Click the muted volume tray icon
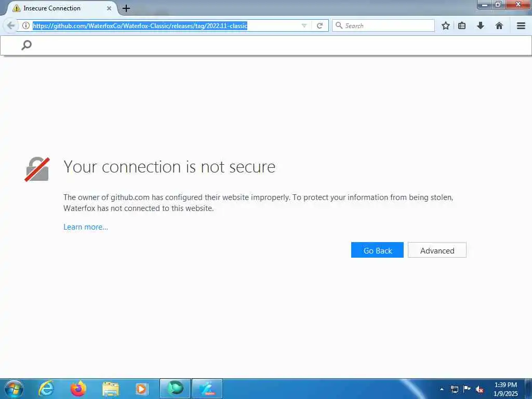The image size is (532, 399). [480, 389]
